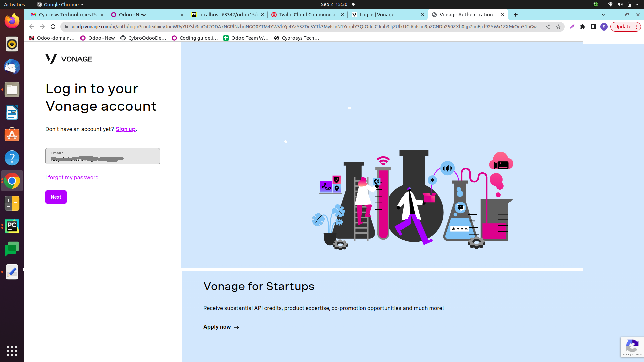The image size is (644, 362).
Task: Launch PyCharm from the dock
Action: click(x=12, y=226)
